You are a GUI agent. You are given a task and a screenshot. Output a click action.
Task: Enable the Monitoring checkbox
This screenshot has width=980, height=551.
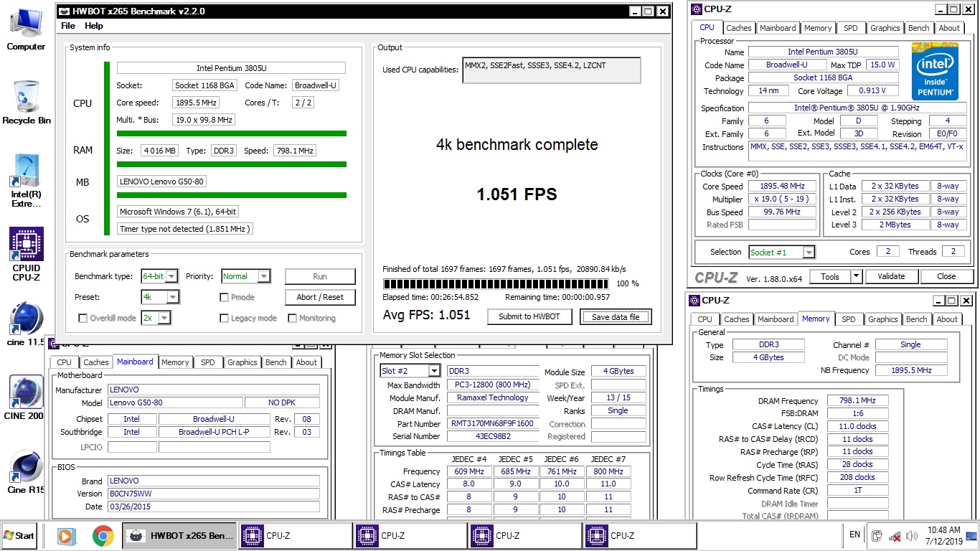point(292,318)
